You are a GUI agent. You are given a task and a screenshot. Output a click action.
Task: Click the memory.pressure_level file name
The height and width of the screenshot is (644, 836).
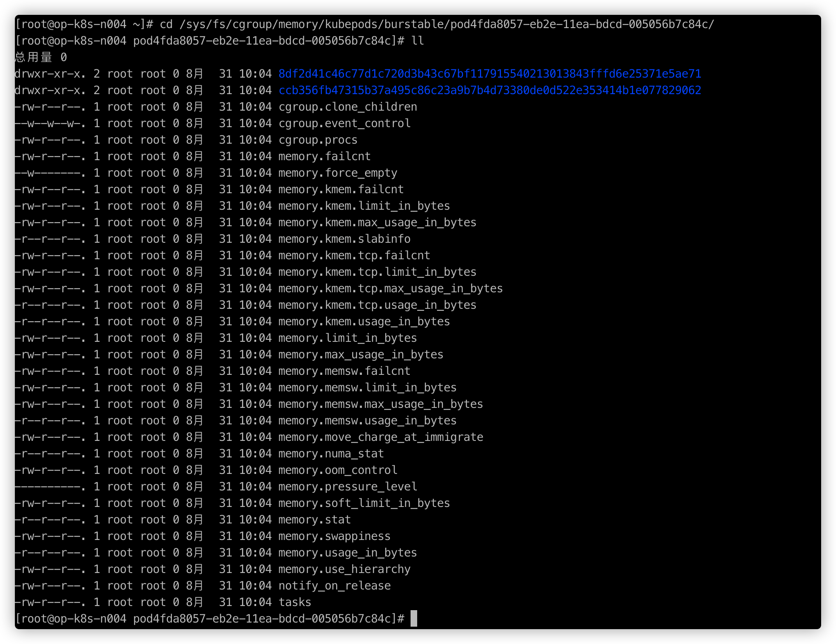[347, 487]
